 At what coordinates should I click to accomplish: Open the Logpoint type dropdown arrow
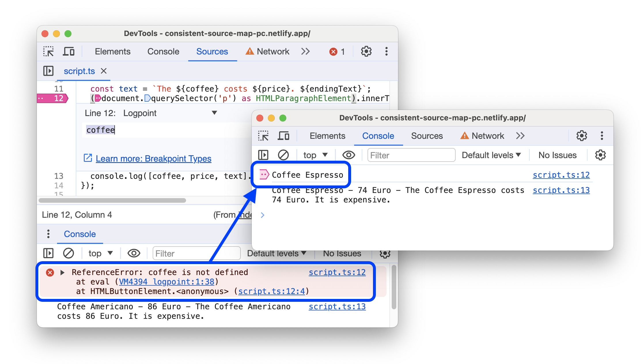[214, 113]
